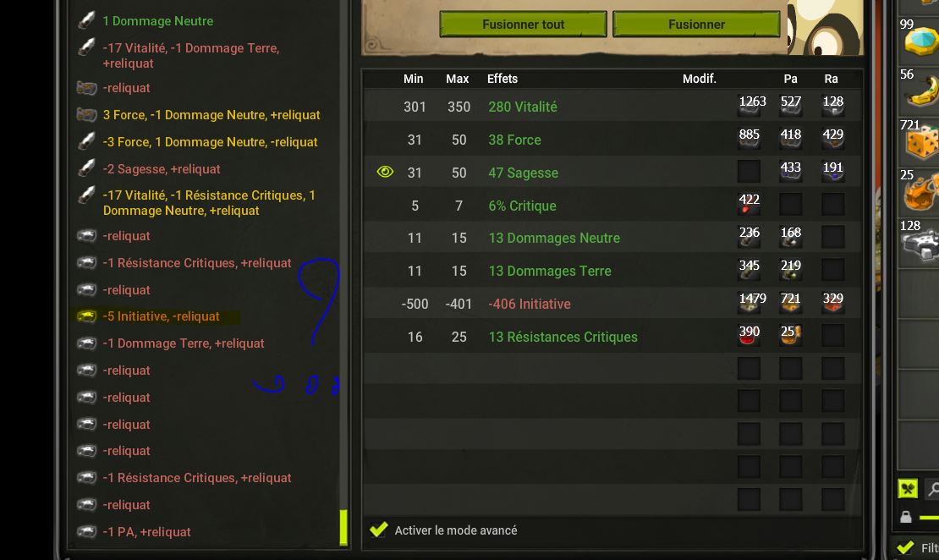Click the Fusionner tout button
This screenshot has width=939, height=560.
click(x=523, y=24)
